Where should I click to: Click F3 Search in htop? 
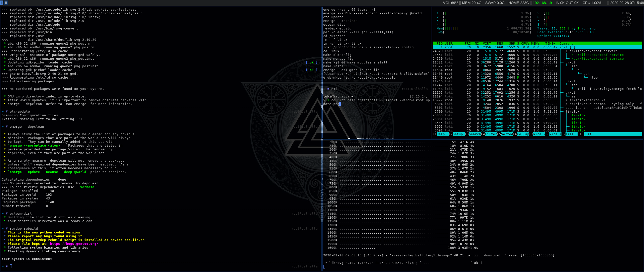[473, 134]
